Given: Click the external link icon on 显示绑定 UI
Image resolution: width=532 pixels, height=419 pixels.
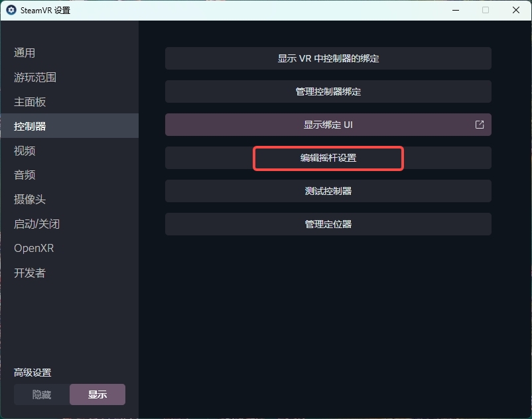Looking at the screenshot, I should (480, 125).
